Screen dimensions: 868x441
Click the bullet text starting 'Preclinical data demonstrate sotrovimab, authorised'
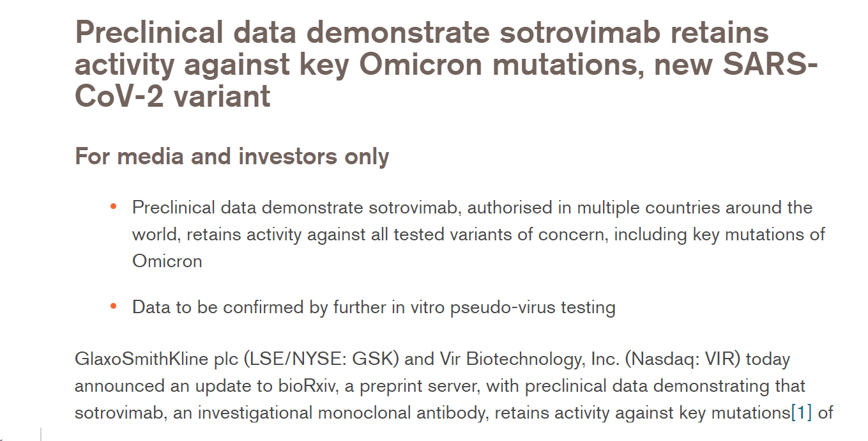478,235
